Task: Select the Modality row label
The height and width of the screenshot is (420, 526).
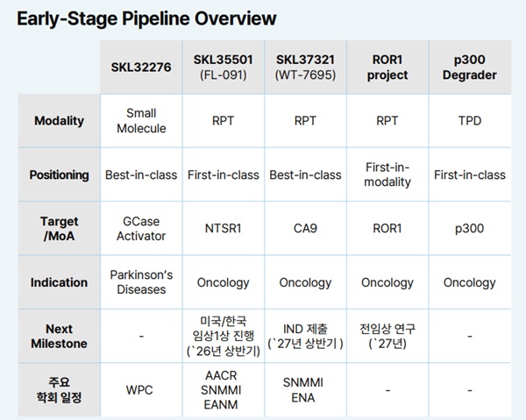Action: point(59,121)
